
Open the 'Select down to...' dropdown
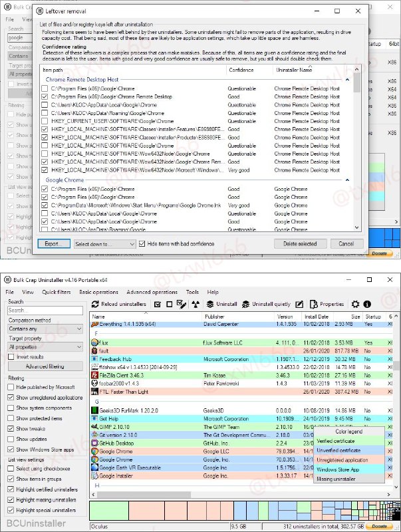tap(105, 244)
